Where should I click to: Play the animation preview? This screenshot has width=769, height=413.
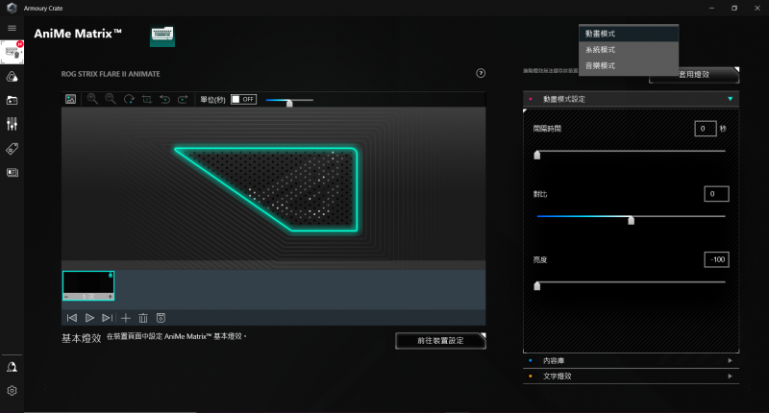tap(89, 318)
